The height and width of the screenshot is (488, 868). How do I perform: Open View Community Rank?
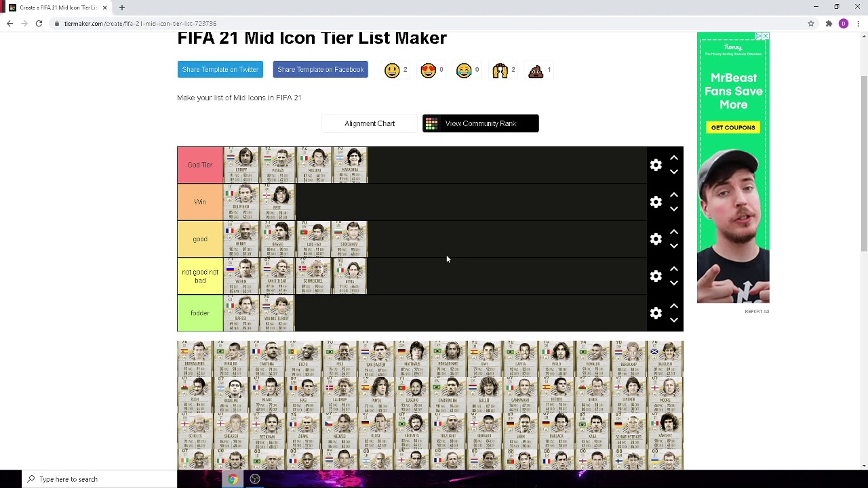(480, 123)
